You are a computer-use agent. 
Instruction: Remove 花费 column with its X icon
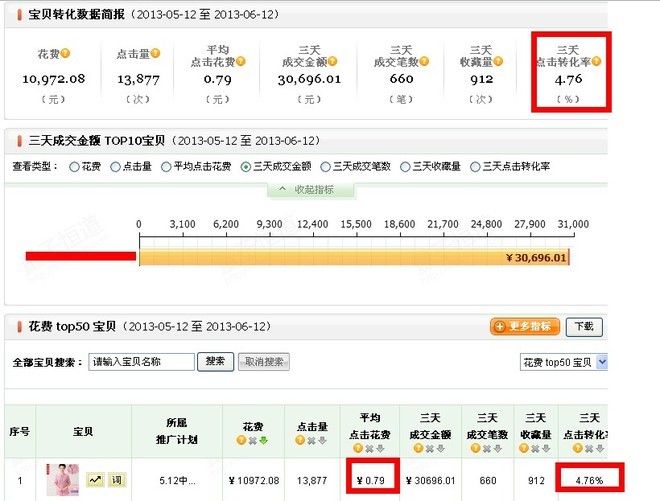tap(253, 441)
